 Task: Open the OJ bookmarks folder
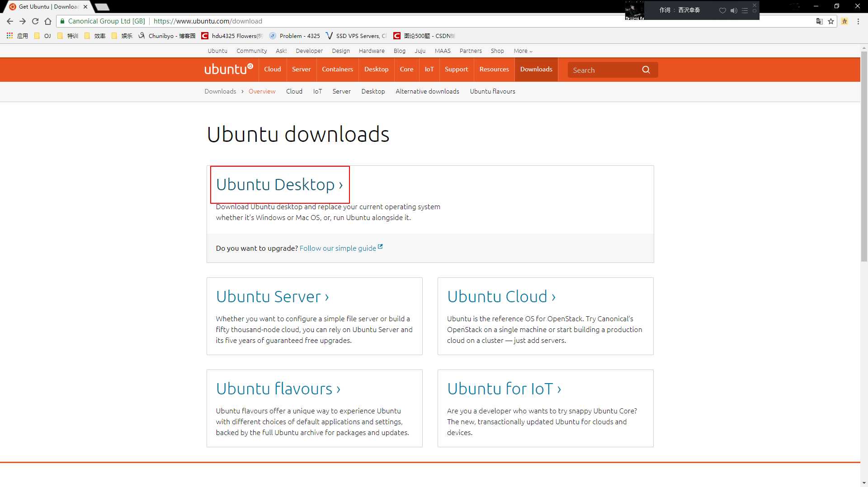(x=42, y=36)
